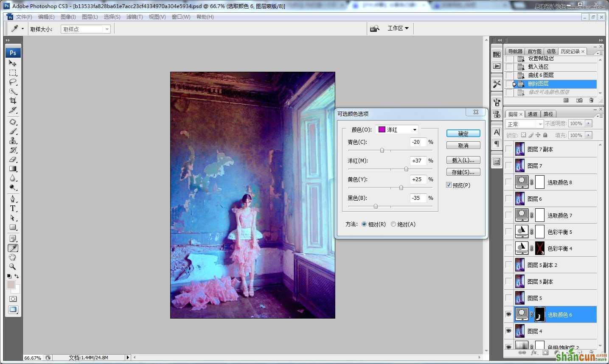Screen dimensions: 609x364
Task: Hide the 图层 4 layer
Action: click(x=508, y=331)
